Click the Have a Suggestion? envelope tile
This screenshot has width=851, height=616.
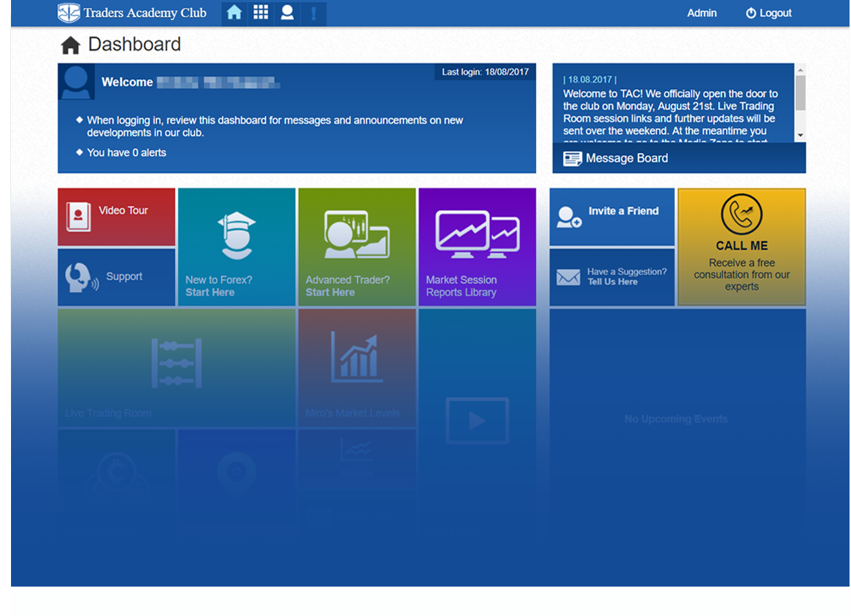(612, 277)
